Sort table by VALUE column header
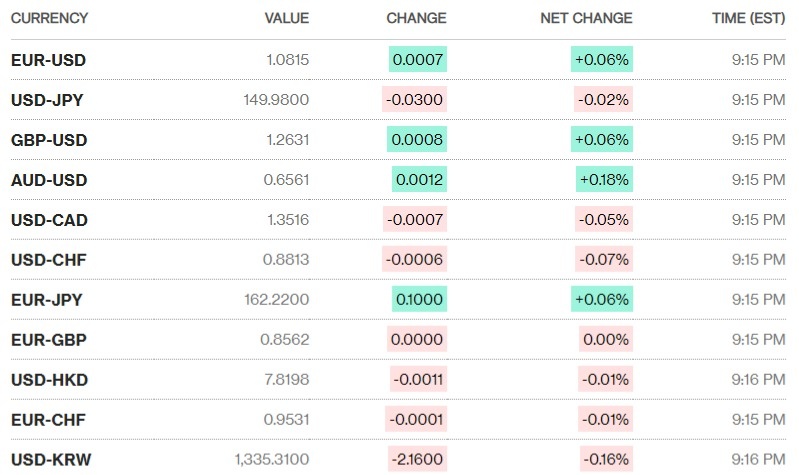Viewport: 799px width, 475px height. [x=286, y=18]
